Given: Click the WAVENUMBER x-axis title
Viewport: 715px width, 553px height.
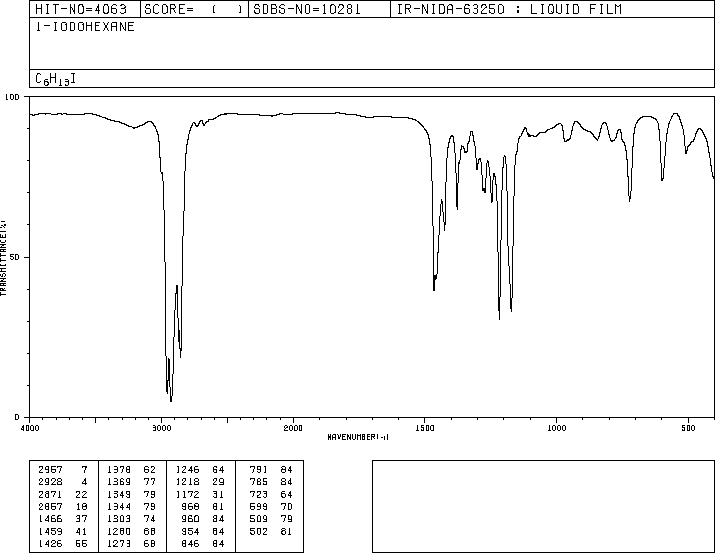Looking at the screenshot, I should click(x=358, y=437).
